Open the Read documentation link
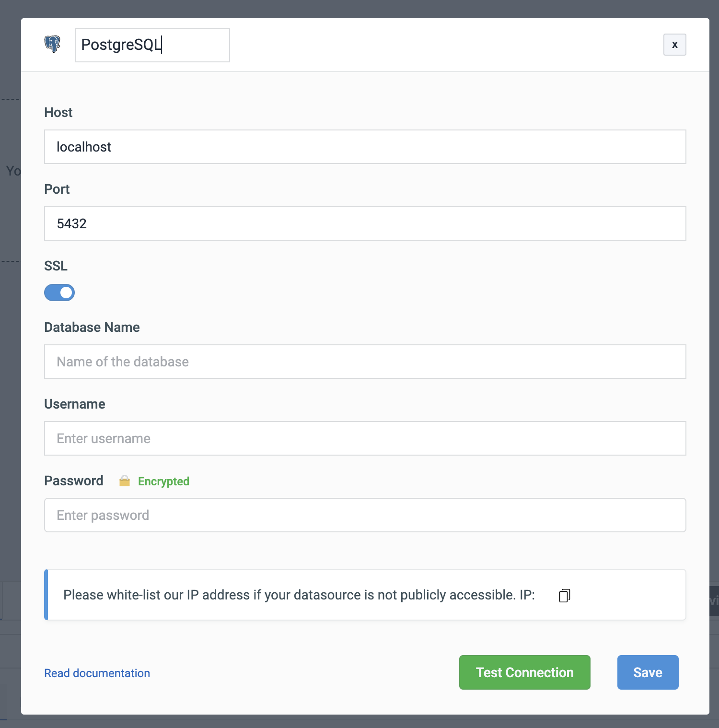 click(97, 673)
